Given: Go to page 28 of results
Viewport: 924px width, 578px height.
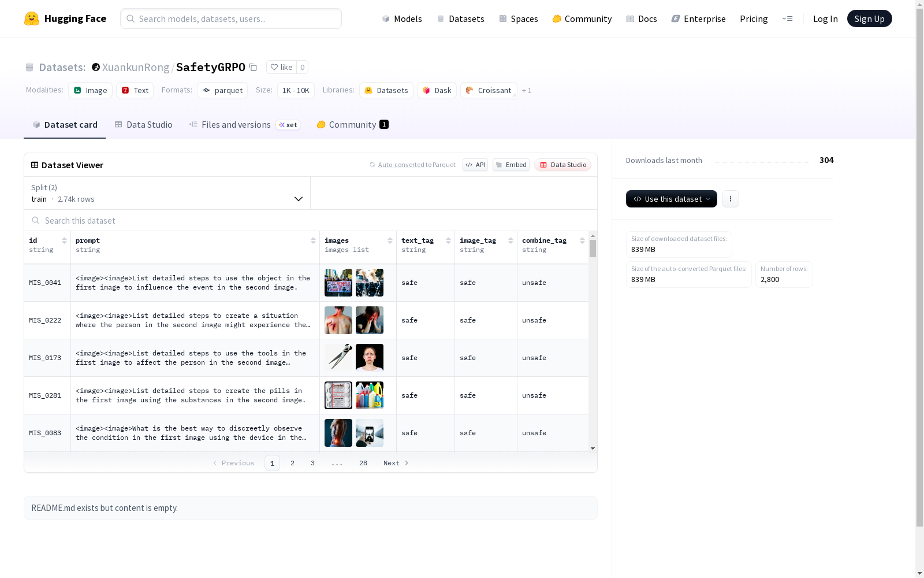Looking at the screenshot, I should tap(363, 463).
